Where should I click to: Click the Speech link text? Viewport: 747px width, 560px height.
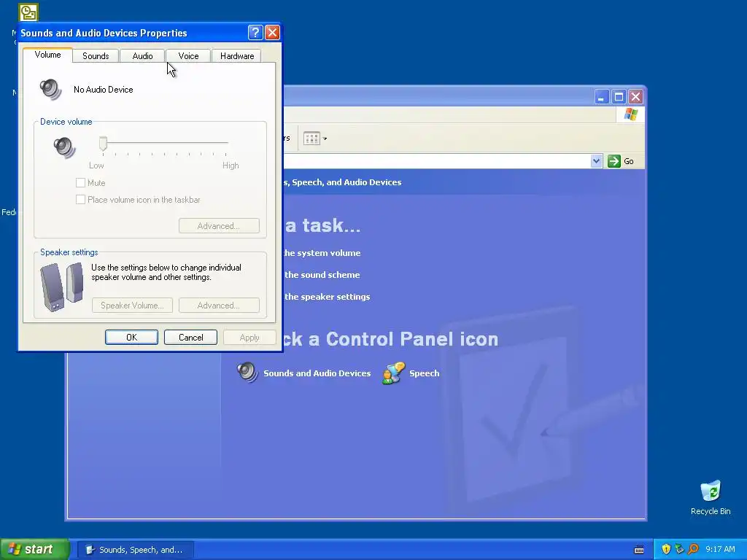(424, 373)
